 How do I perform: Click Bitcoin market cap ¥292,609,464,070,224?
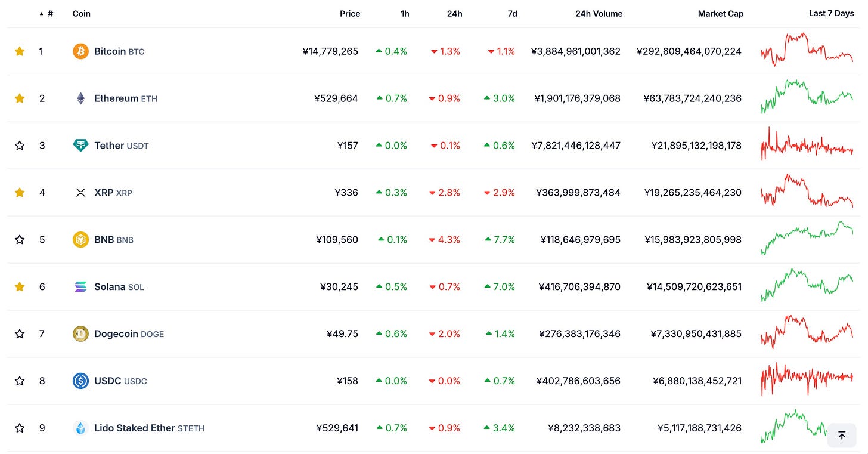689,51
